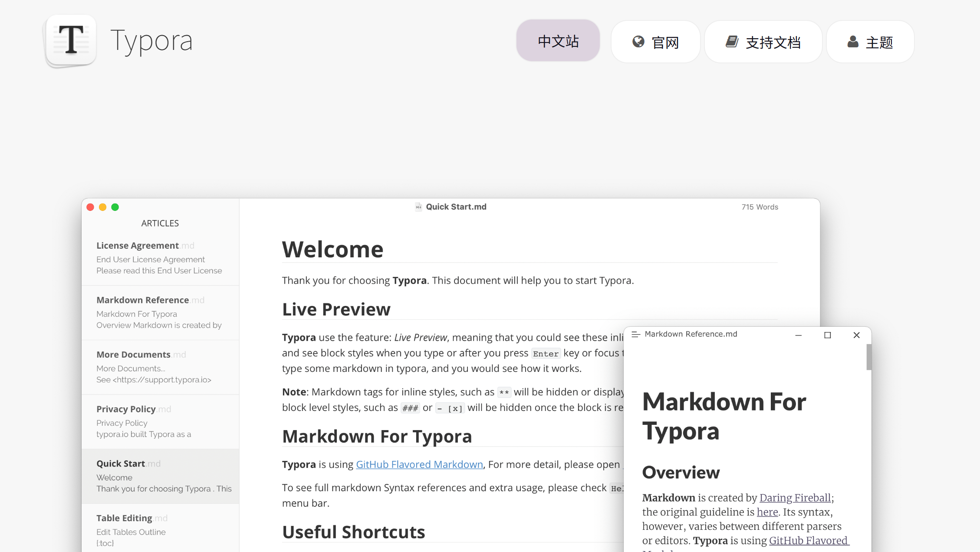Screen dimensions: 980x552
Task: Open the 主题 nav button
Action: pyautogui.click(x=870, y=42)
